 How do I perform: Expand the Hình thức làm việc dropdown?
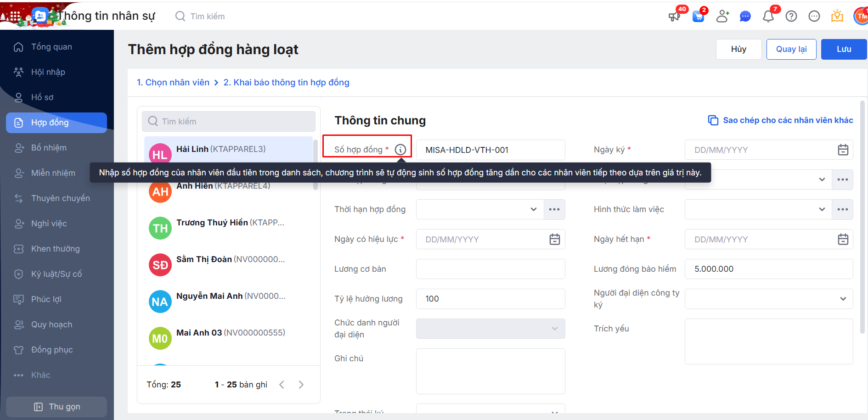pos(822,209)
